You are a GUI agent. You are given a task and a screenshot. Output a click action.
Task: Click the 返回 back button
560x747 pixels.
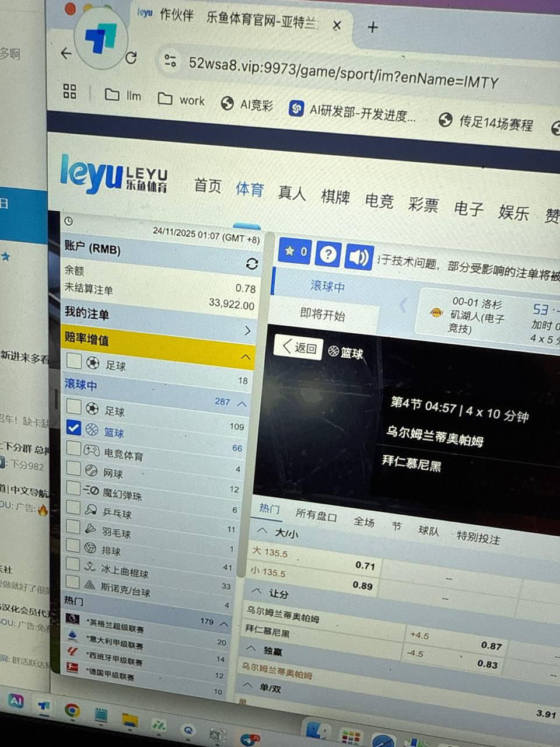(299, 347)
